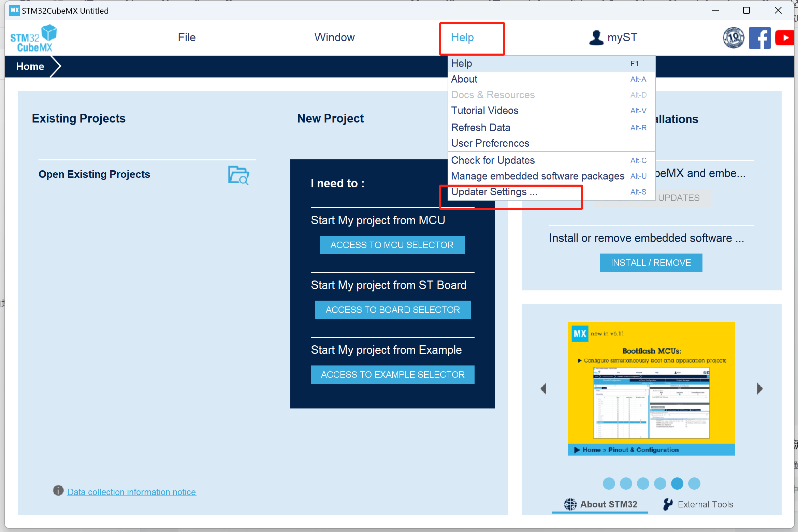Click the STM32CubeMX logo icon
Screen dimensions: 798x532
33,38
